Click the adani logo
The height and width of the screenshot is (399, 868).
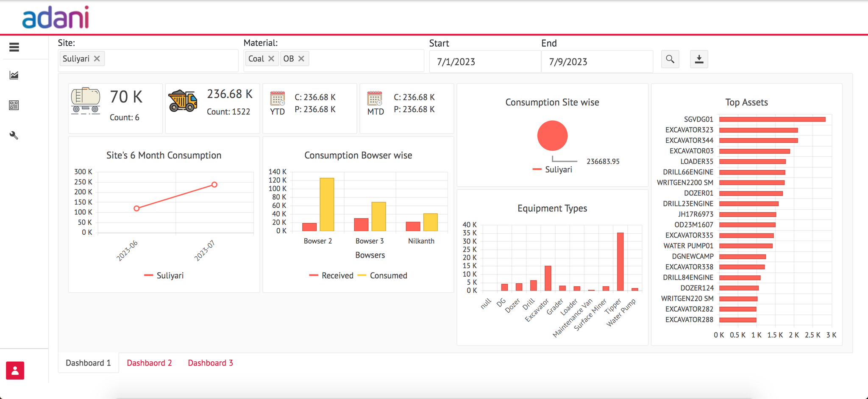click(56, 17)
